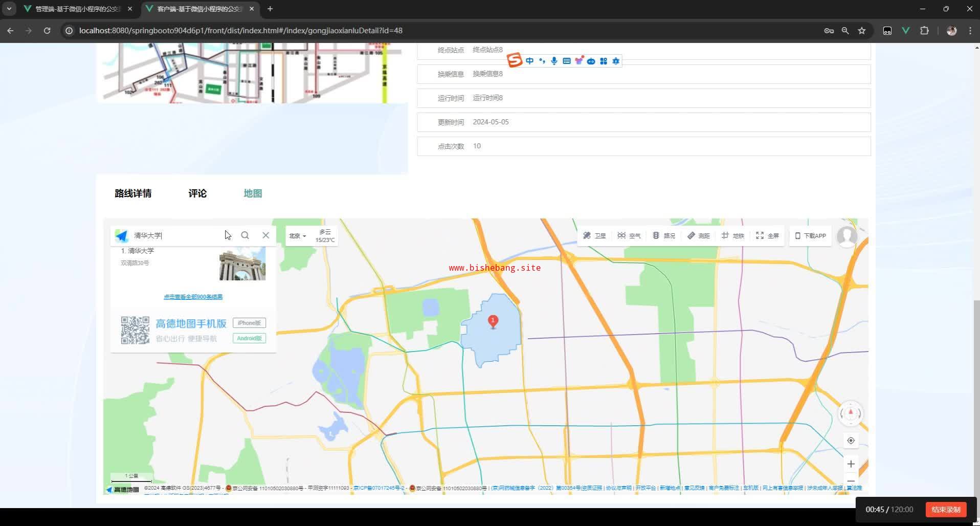The image size is (980, 526).
Task: Switch to the 评论 tab
Action: [x=197, y=193]
